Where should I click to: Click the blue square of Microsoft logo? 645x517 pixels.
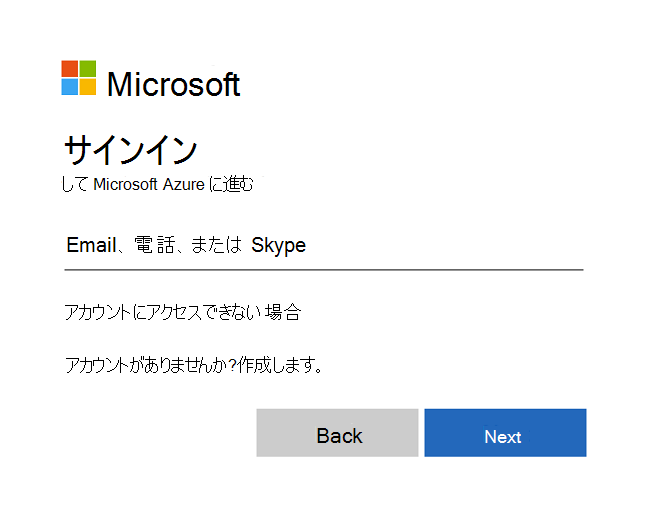(69, 87)
